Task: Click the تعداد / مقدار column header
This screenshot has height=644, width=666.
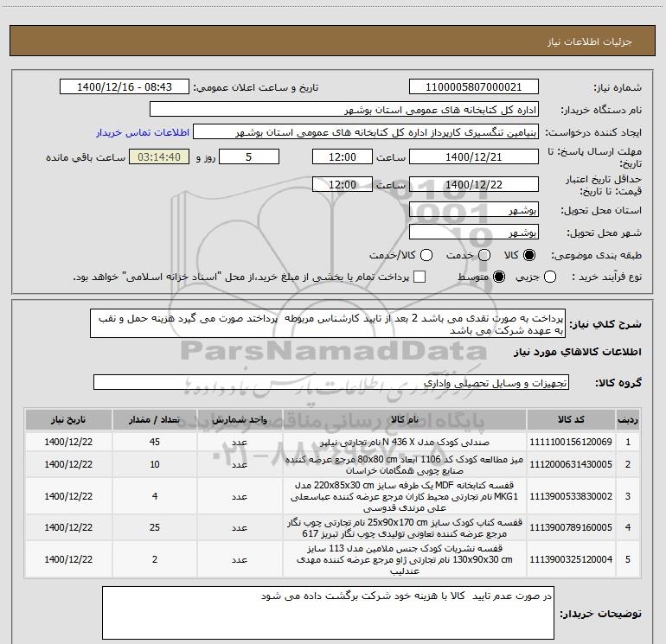Action: pos(155,420)
